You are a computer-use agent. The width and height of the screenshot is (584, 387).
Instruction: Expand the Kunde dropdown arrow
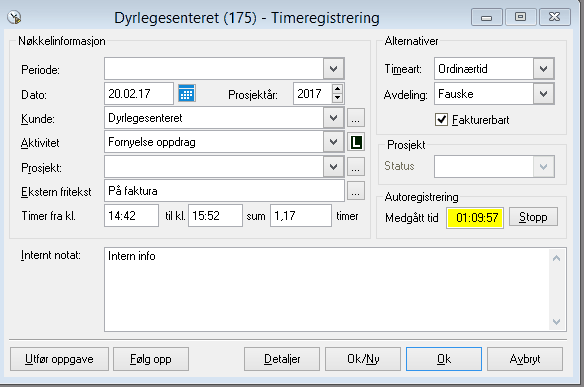click(333, 118)
